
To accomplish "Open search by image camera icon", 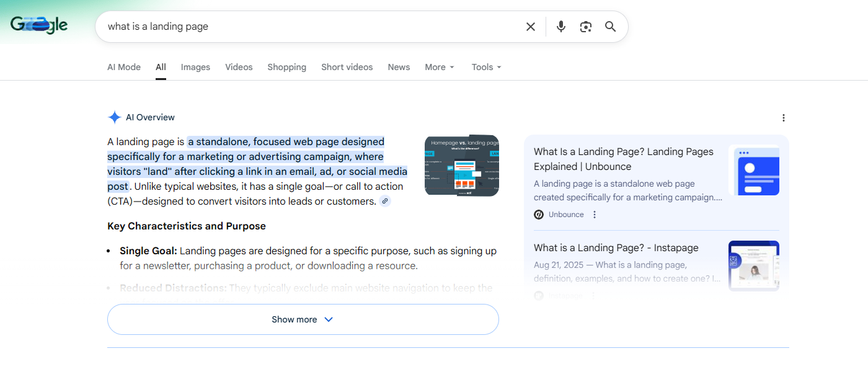I will (586, 27).
